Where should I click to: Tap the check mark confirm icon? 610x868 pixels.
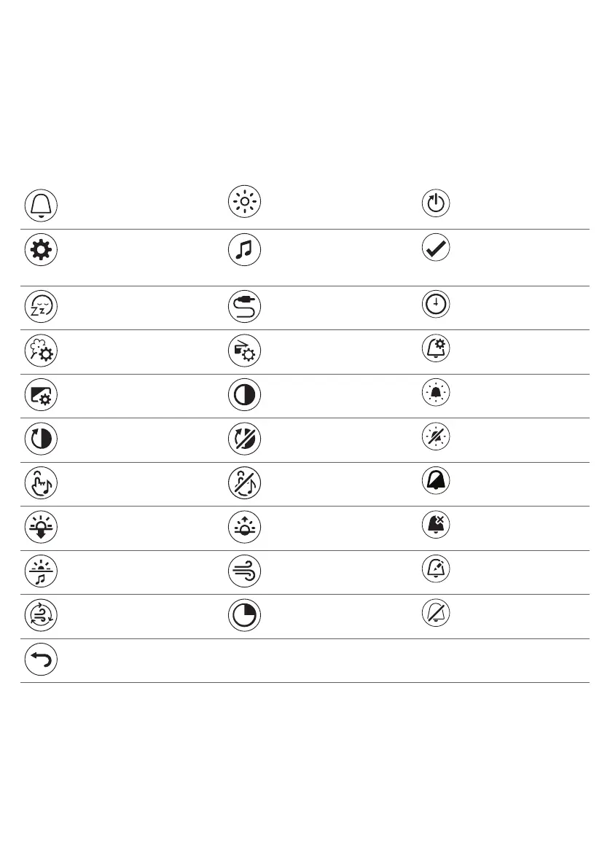435,249
